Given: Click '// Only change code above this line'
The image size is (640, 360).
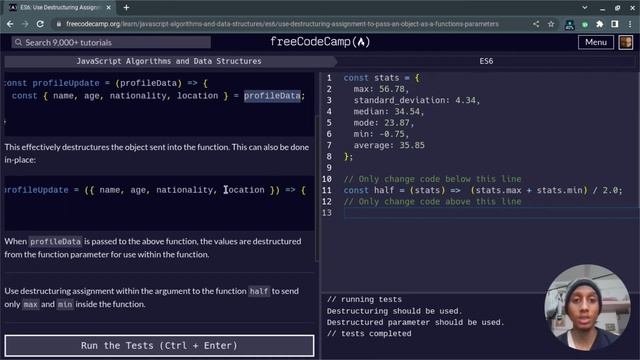Looking at the screenshot, I should pyautogui.click(x=432, y=202).
